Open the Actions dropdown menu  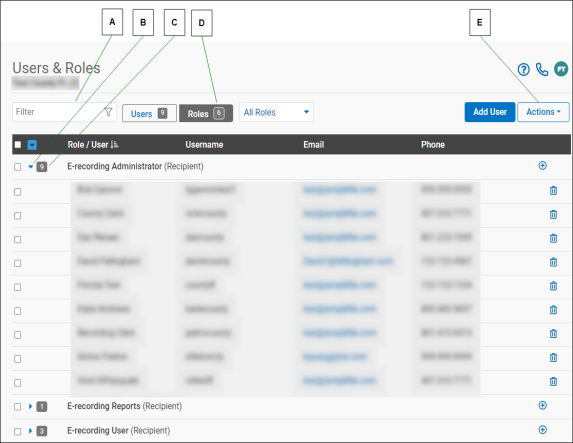(543, 112)
